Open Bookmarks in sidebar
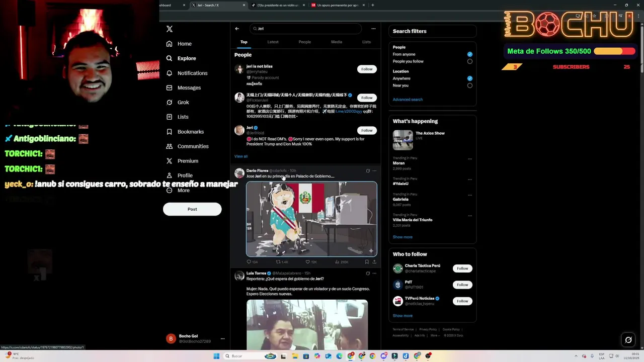 coord(185,132)
